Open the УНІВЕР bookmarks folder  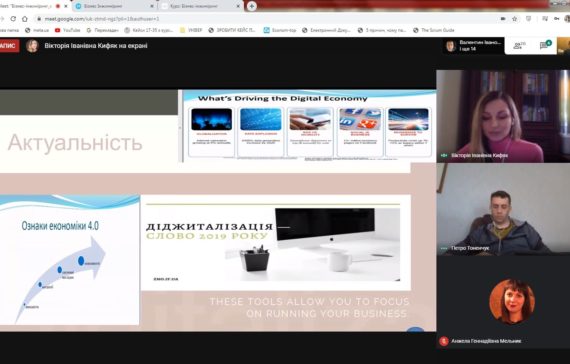pos(191,30)
